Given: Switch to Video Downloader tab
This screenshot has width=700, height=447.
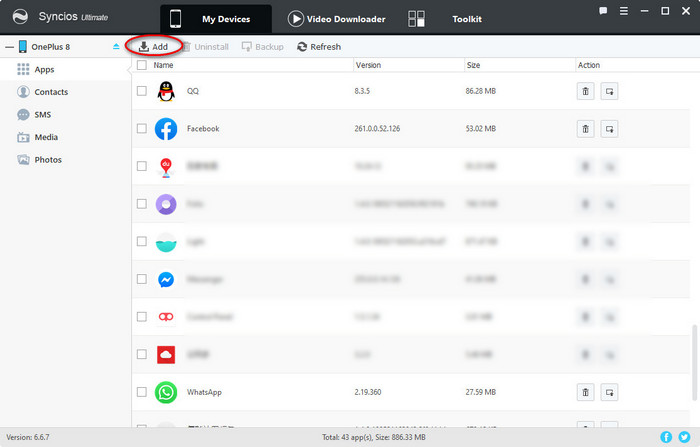Looking at the screenshot, I should coord(337,19).
